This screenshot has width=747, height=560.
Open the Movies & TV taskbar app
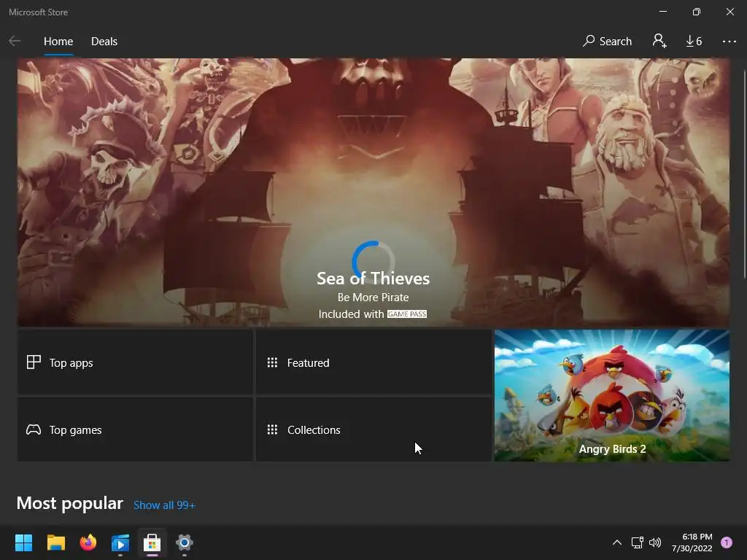(120, 542)
